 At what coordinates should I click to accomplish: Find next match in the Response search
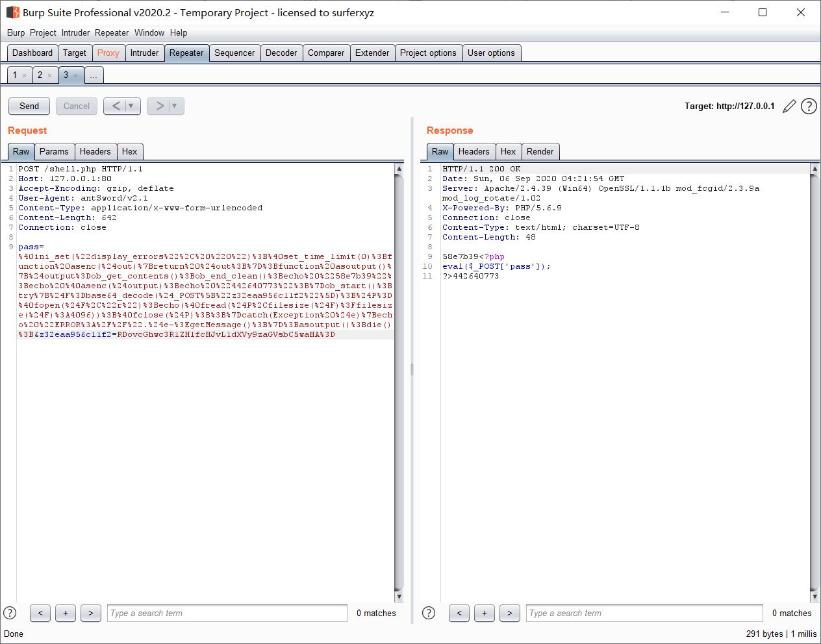click(510, 613)
